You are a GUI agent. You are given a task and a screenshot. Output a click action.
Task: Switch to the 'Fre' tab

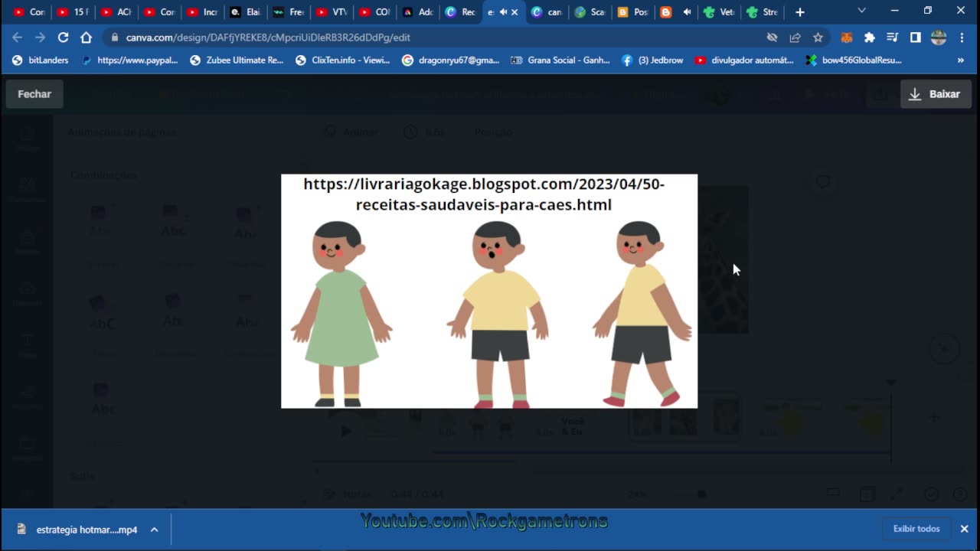point(289,12)
